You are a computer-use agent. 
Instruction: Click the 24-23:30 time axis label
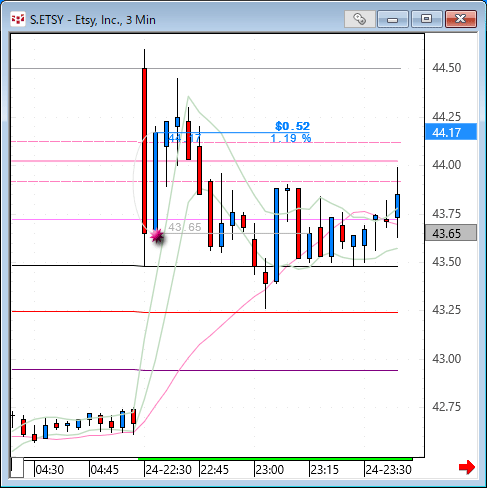[x=388, y=470]
